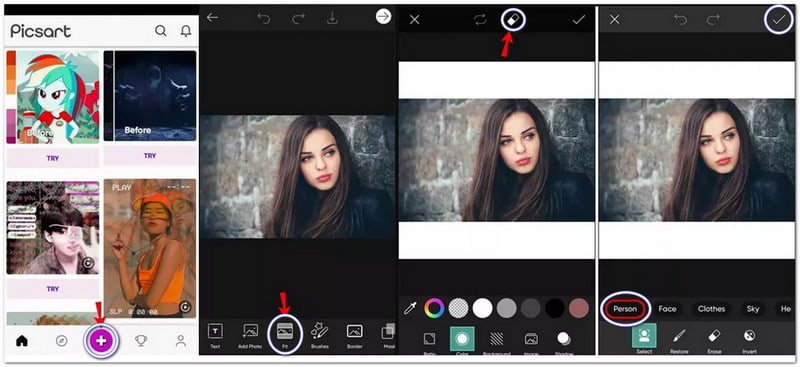Viewport: 800px width, 367px height.
Task: Tap TRY under the eyepatch collage card
Action: click(x=53, y=289)
